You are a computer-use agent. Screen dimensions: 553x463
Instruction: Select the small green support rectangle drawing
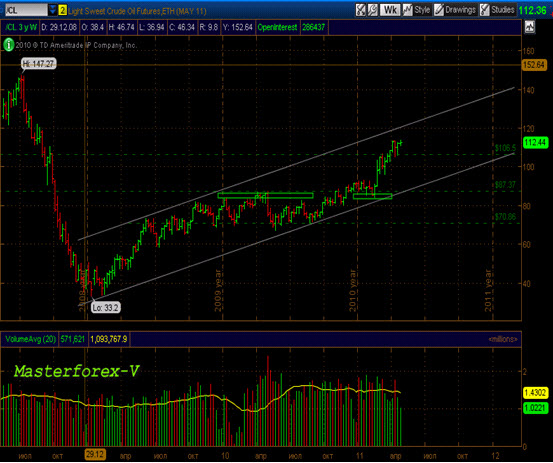tap(372, 196)
